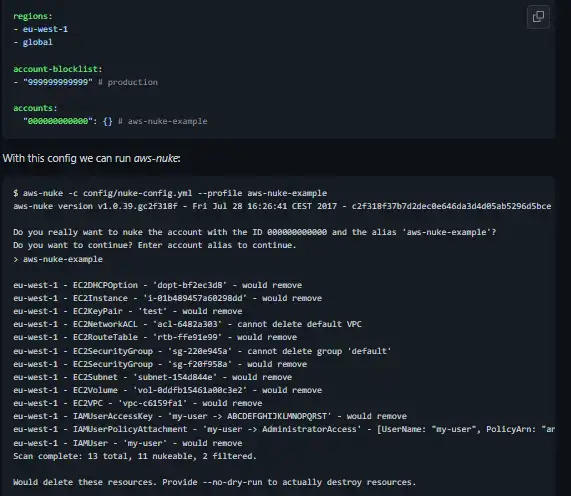Click the 'account-blocklist:' key
This screenshot has width=571, height=496.
(58, 69)
